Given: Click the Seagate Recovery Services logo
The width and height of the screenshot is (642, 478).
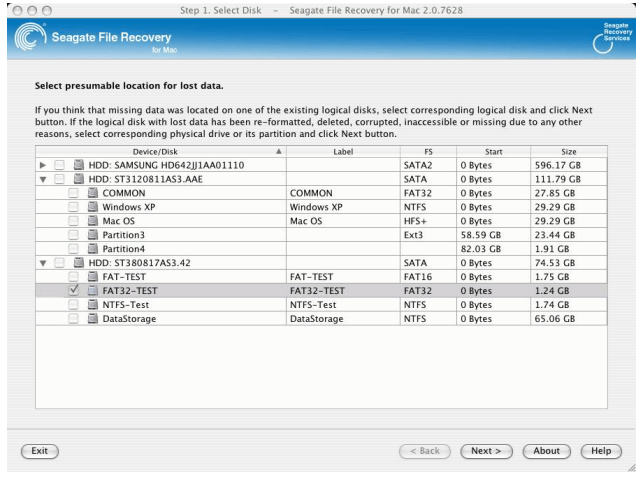Looking at the screenshot, I should coord(612,38).
